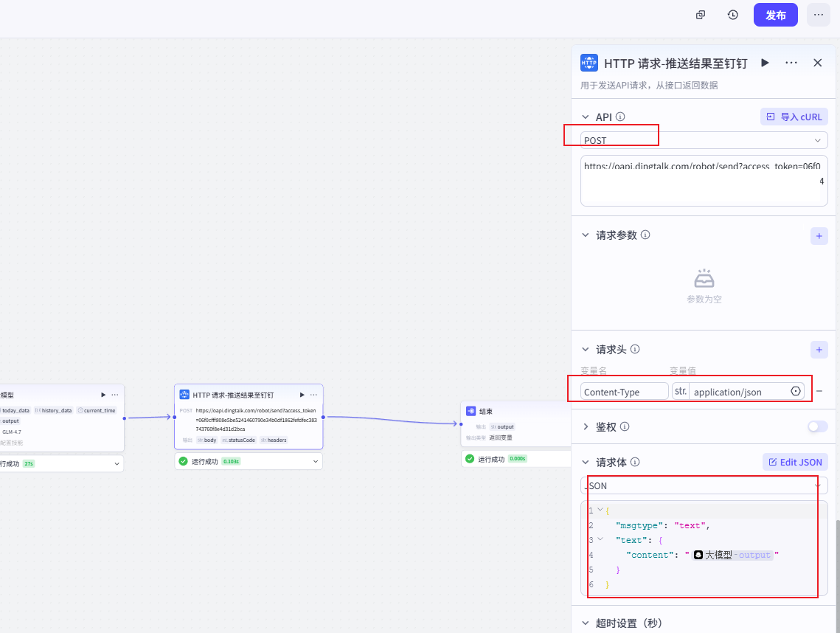840x633 pixels.
Task: Click the HTTP node output connector dot
Action: [x=323, y=417]
